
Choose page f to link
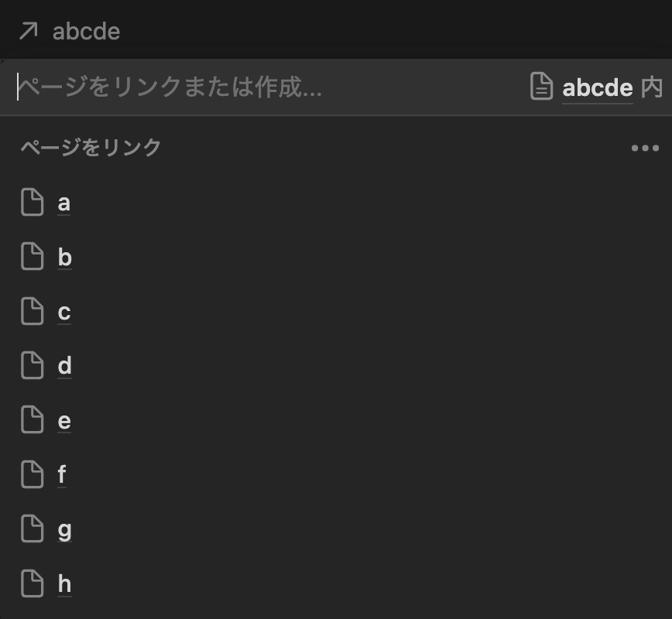coord(336,474)
